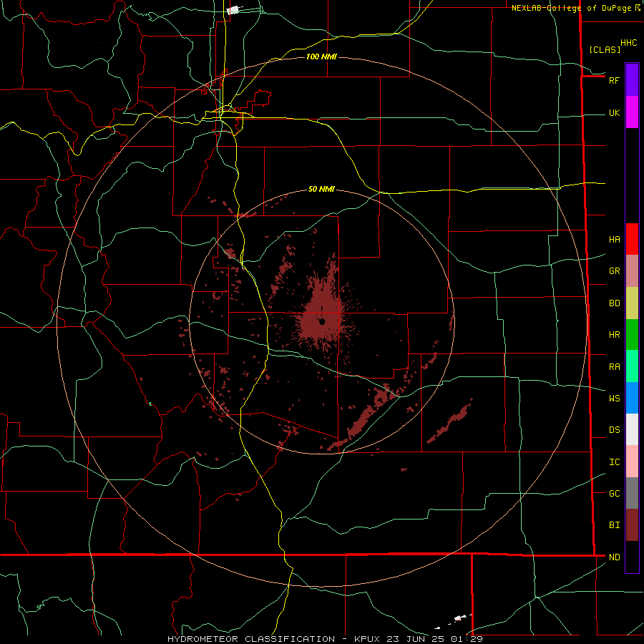Click the 50 NMI range ring label
The image size is (644, 644).
click(321, 190)
